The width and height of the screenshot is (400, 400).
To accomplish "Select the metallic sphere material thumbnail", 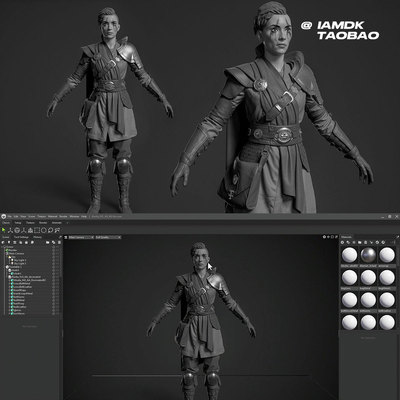I will click(x=368, y=254).
